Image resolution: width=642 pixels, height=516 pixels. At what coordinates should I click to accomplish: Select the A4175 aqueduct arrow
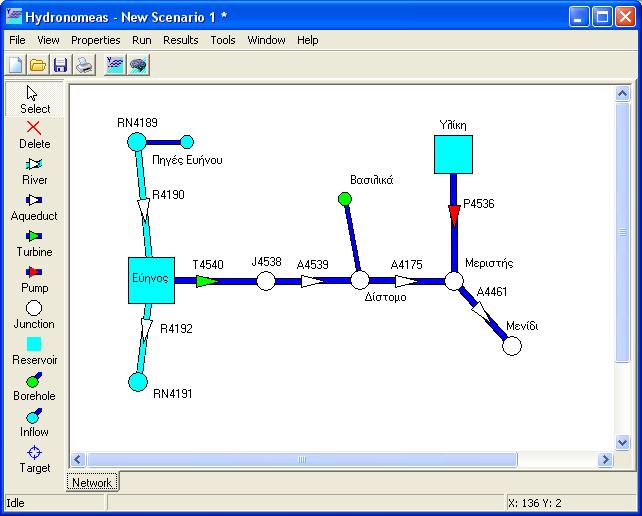tap(406, 281)
